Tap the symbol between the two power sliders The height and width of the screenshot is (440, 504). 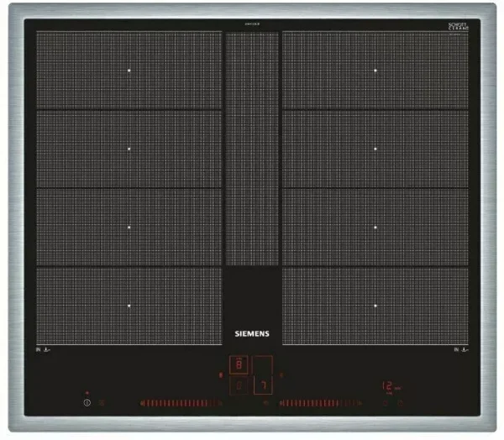pyautogui.click(x=265, y=403)
